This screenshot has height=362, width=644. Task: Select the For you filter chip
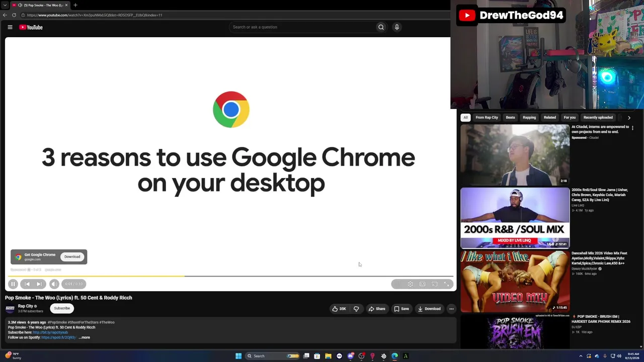pos(570,118)
